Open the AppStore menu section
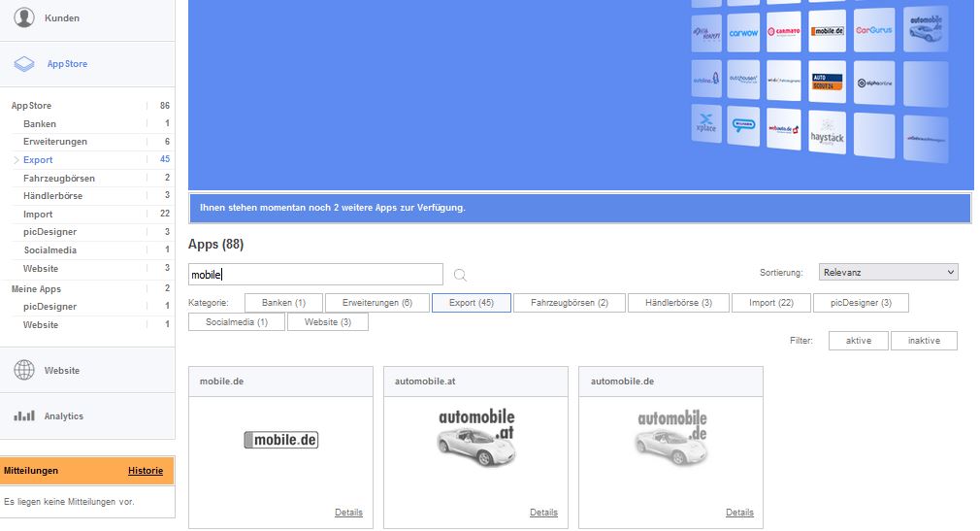980x531 pixels. pyautogui.click(x=87, y=64)
